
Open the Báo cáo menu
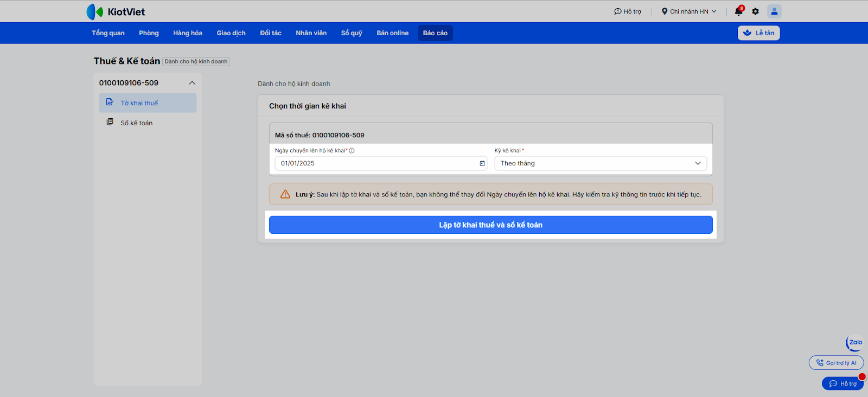pos(435,33)
